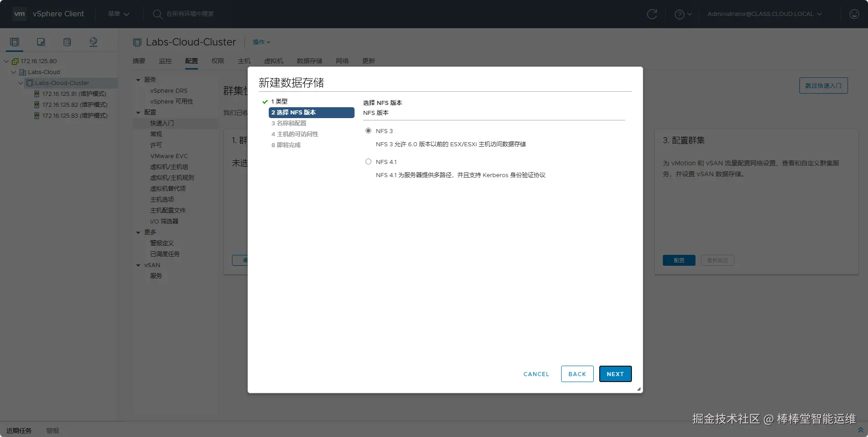Collapse the 更多 settings section
The width and height of the screenshot is (868, 437).
138,233
